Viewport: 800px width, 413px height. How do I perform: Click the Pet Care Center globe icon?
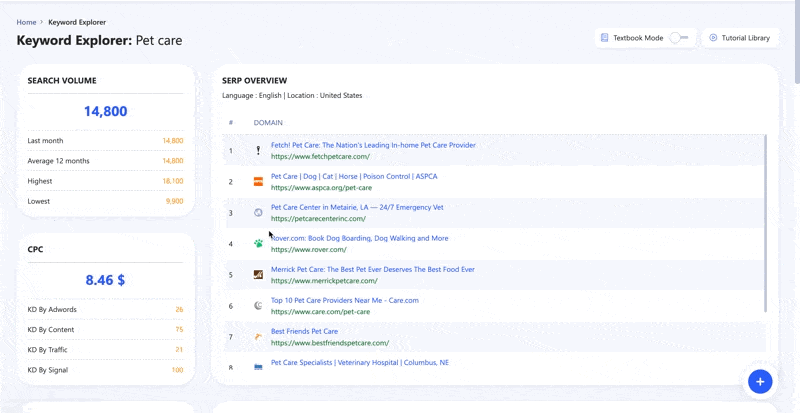point(259,213)
